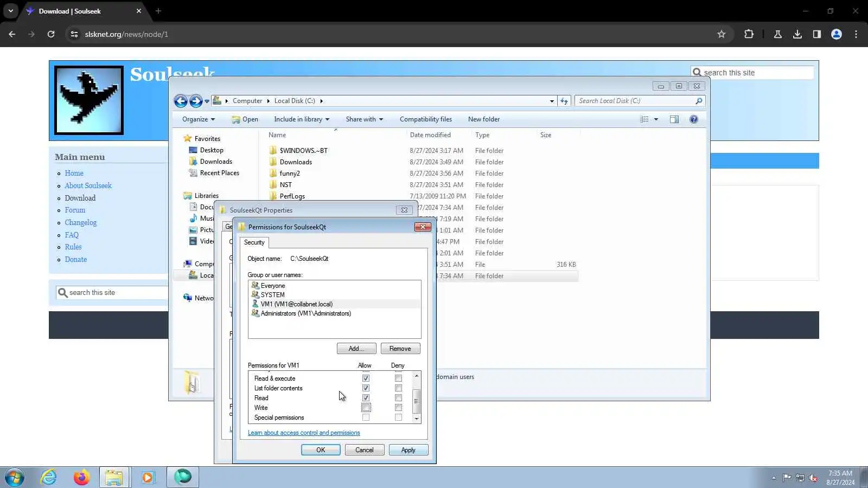Image resolution: width=868 pixels, height=488 pixels.
Task: Click the permissions list scroll-up arrow
Action: point(417,376)
